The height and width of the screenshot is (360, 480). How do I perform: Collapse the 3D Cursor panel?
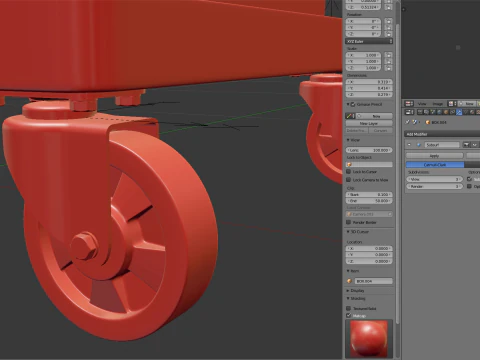coord(348,231)
